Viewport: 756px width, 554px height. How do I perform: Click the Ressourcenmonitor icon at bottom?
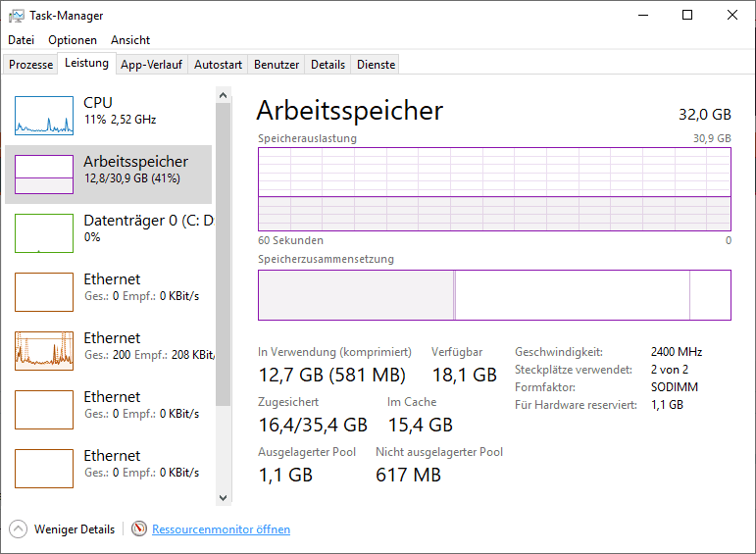(x=138, y=529)
